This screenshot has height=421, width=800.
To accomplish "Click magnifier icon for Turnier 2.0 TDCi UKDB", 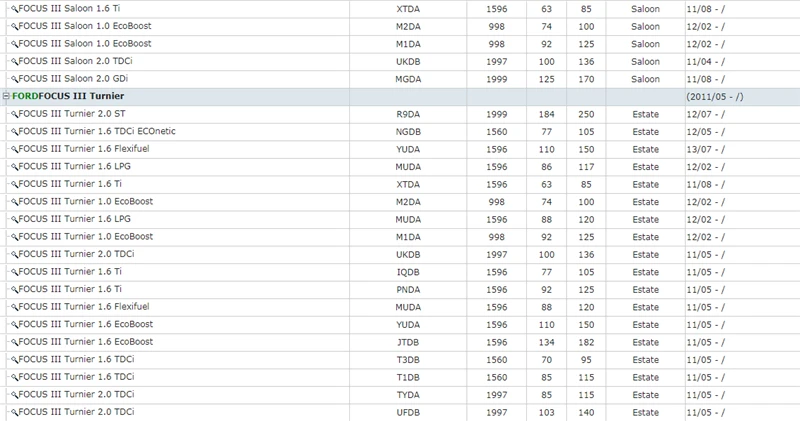I will point(14,255).
